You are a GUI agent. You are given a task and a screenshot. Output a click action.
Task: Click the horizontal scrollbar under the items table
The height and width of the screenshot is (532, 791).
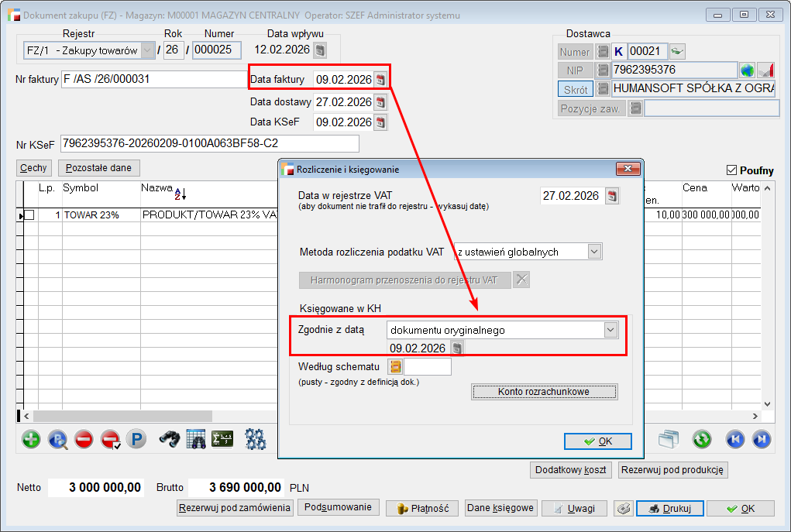[155, 417]
